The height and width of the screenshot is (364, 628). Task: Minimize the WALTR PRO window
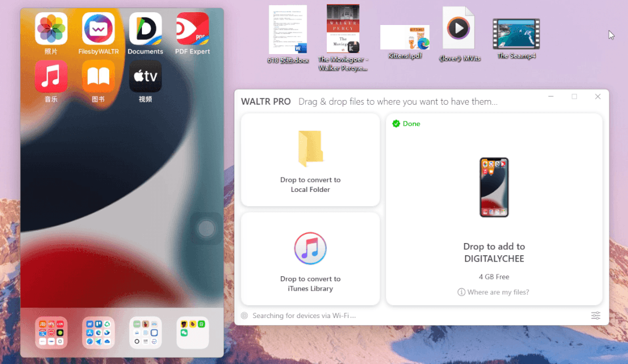pyautogui.click(x=551, y=97)
